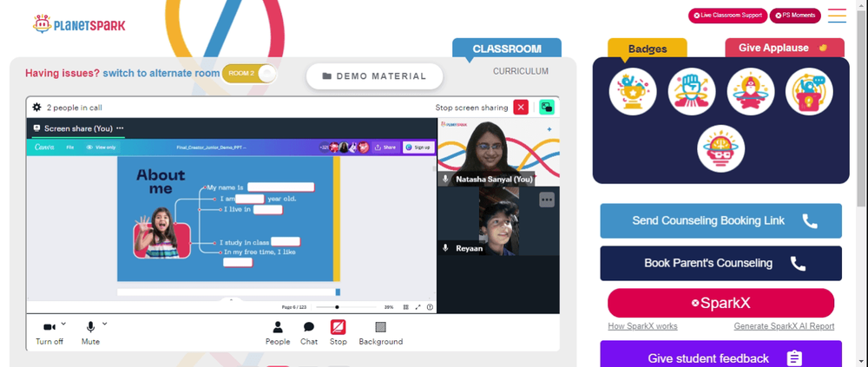
Task: Click Canva fullscreen expand icon
Action: 418,307
